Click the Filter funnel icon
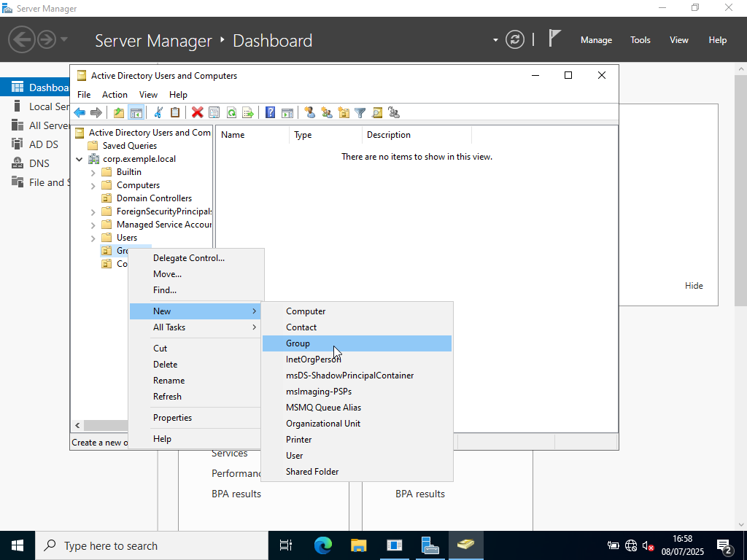The height and width of the screenshot is (560, 747). [360, 113]
